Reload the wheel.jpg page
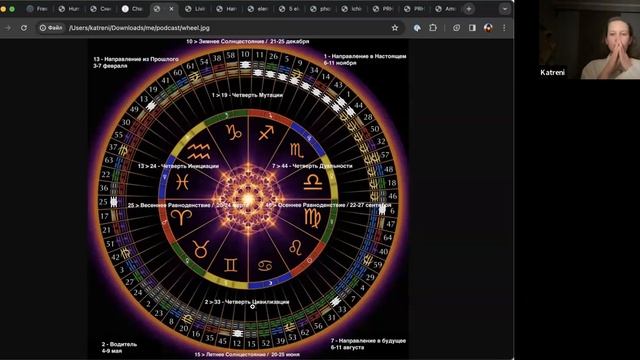The image size is (640, 360). pyautogui.click(x=24, y=28)
